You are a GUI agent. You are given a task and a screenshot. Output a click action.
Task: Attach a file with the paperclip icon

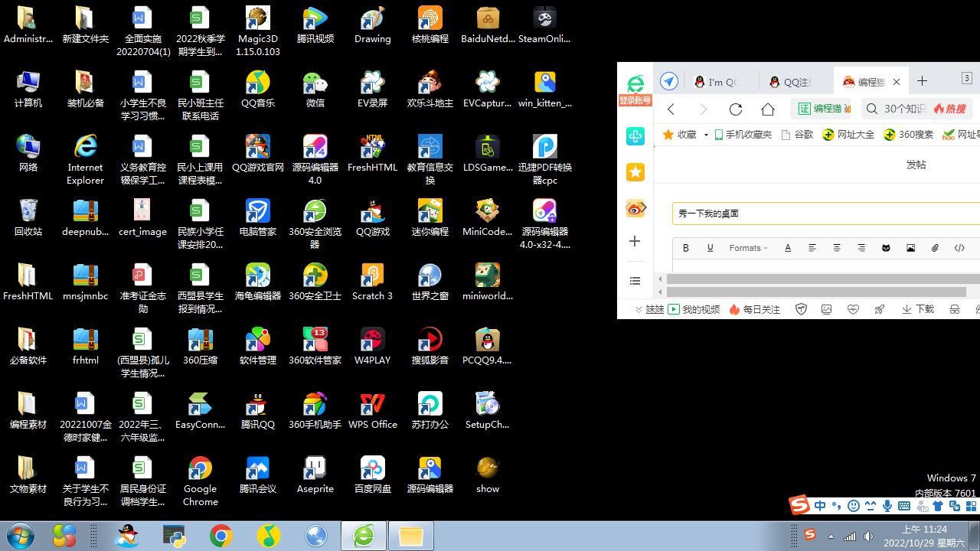click(x=935, y=248)
